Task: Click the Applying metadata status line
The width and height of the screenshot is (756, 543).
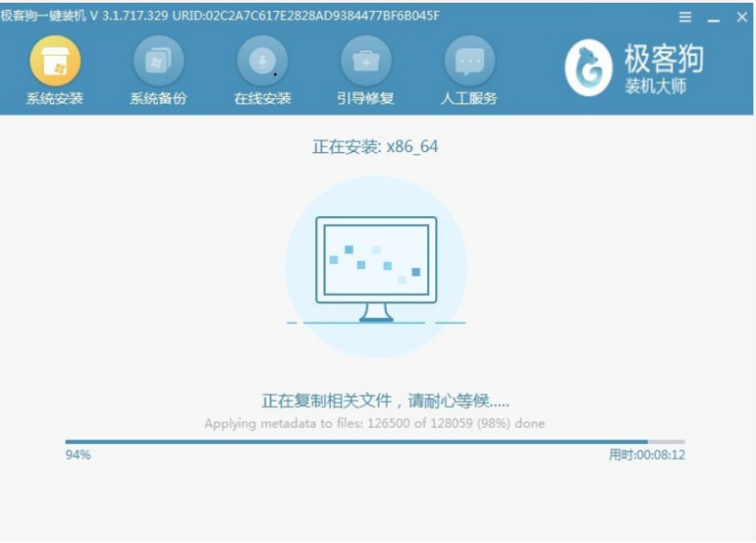Action: [x=375, y=423]
